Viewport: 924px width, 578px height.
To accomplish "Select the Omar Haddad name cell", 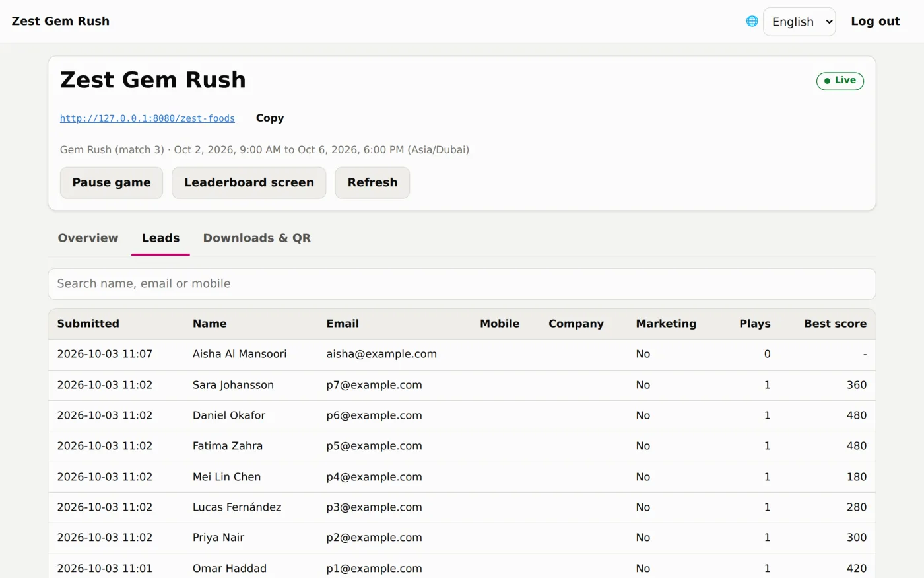I will pos(230,569).
